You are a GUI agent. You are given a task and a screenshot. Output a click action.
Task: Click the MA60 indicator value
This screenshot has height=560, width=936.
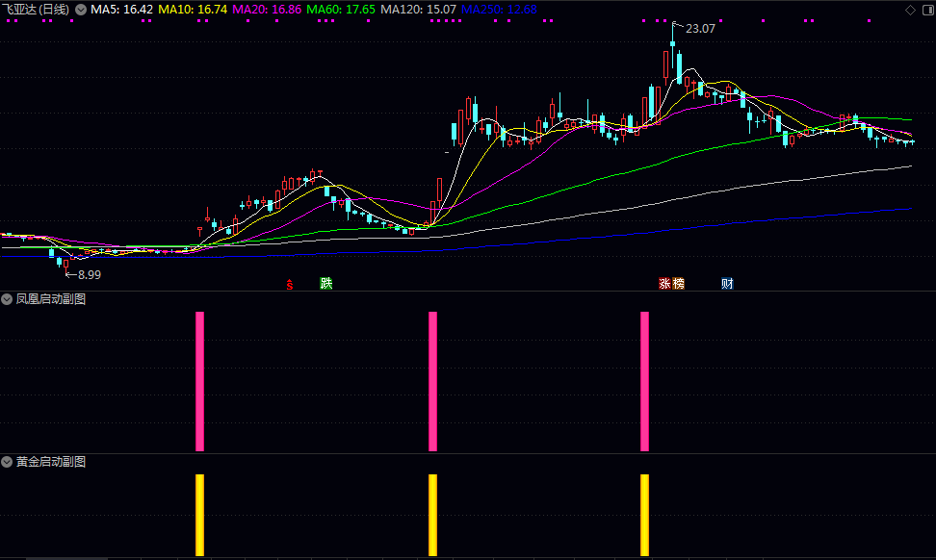point(341,10)
